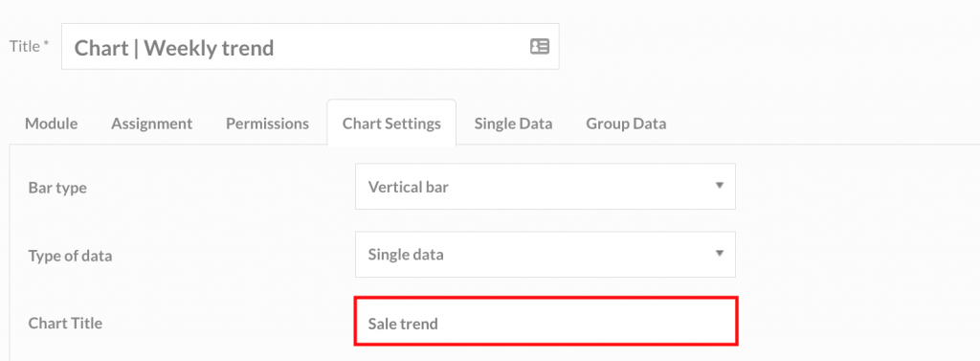This screenshot has height=361, width=980.
Task: Click the 'Vertical bar' text in Bar type
Action: (x=408, y=187)
